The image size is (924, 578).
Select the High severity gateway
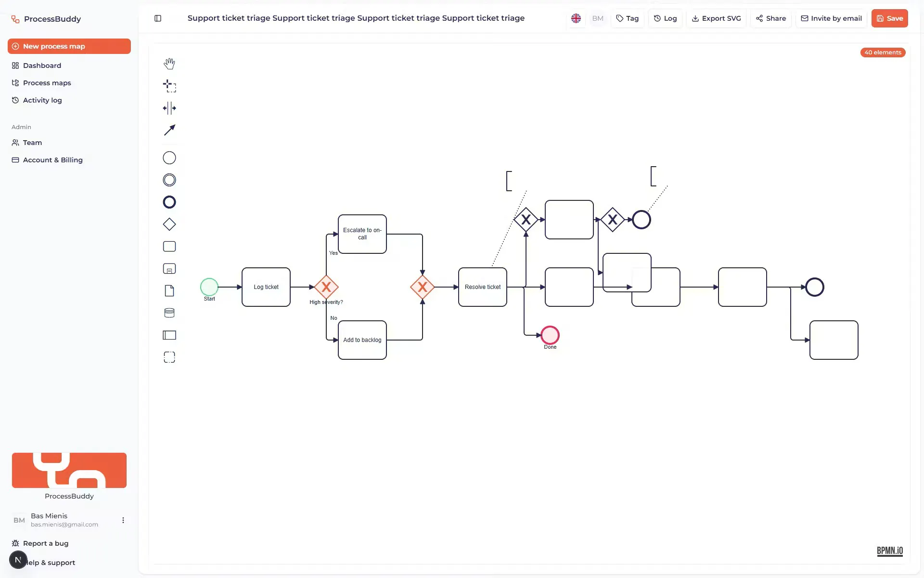326,287
